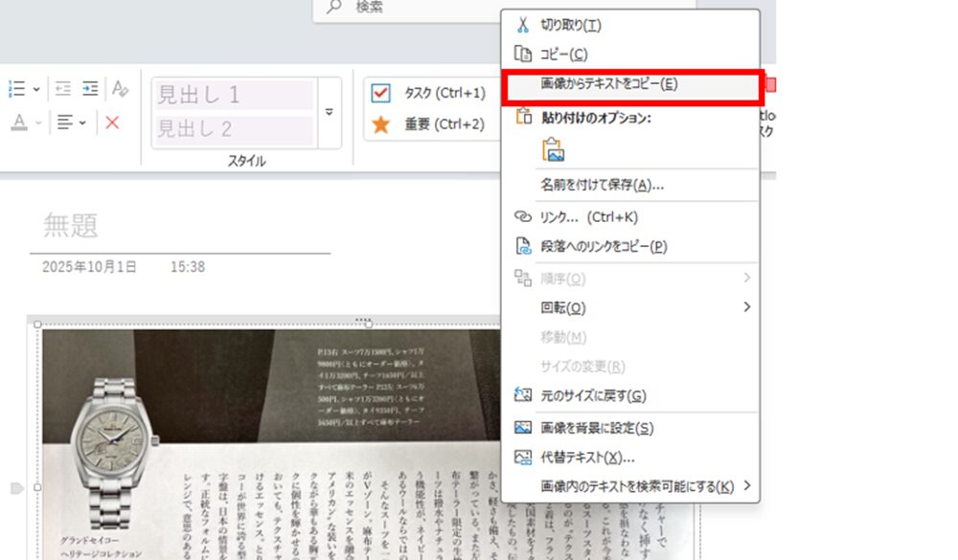Apply the 見出し 1 style
958x560 pixels.
[x=233, y=95]
